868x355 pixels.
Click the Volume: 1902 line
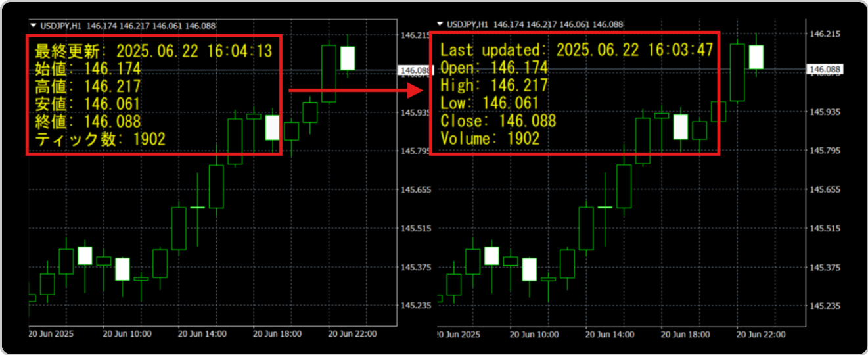point(490,139)
